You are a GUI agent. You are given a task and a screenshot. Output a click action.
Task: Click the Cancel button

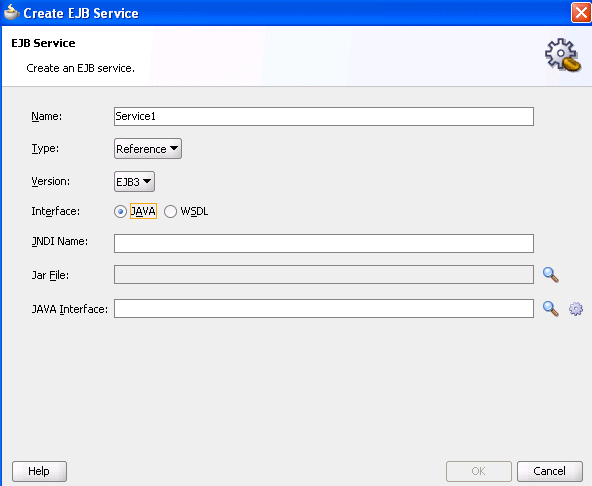tap(550, 471)
